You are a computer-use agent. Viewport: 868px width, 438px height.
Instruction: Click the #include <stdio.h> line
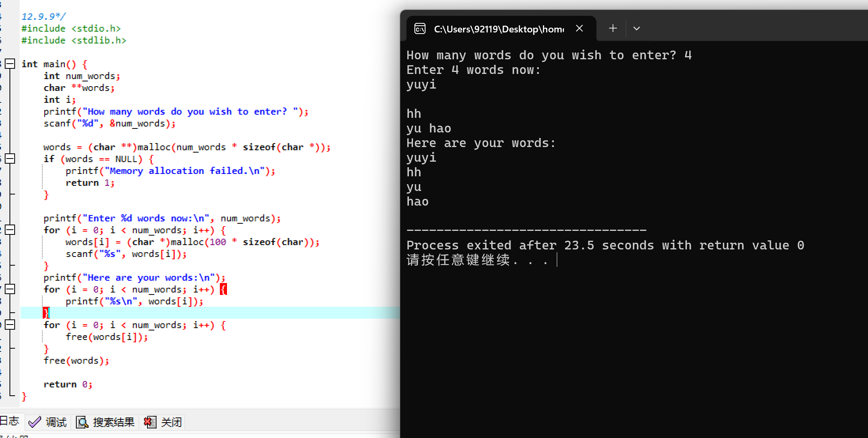pos(71,28)
